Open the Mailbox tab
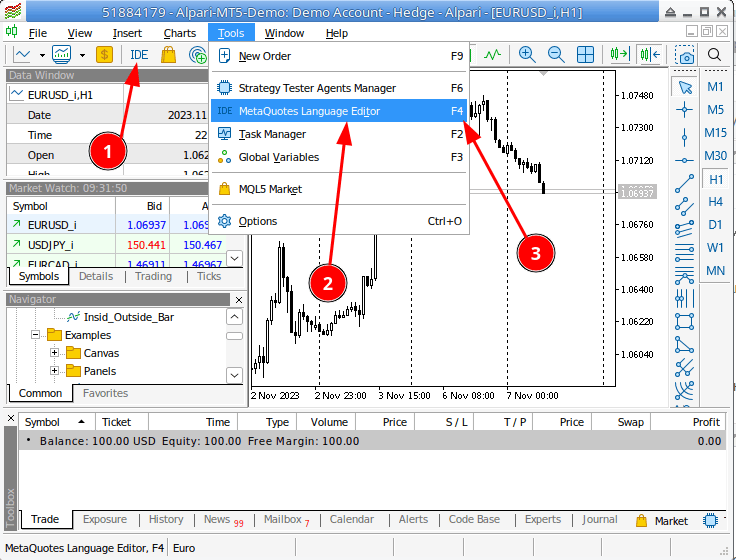Viewport: 736px width, 560px height. (x=287, y=520)
